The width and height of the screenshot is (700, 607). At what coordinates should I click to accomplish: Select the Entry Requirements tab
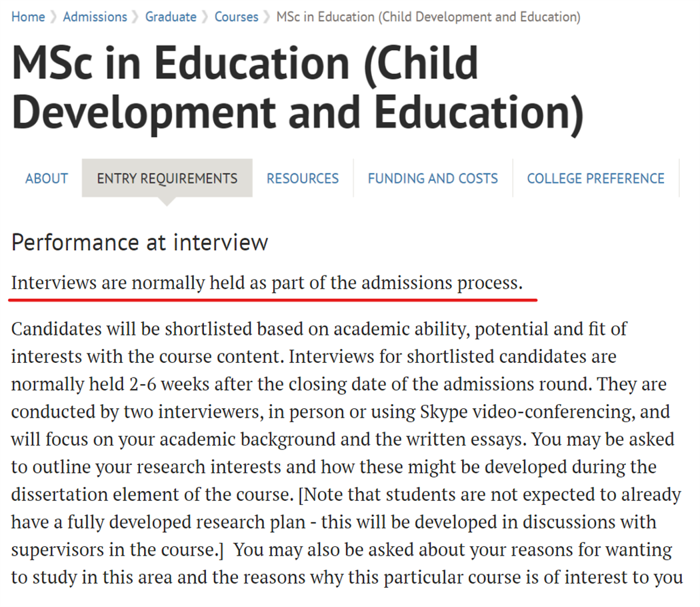coord(167,179)
